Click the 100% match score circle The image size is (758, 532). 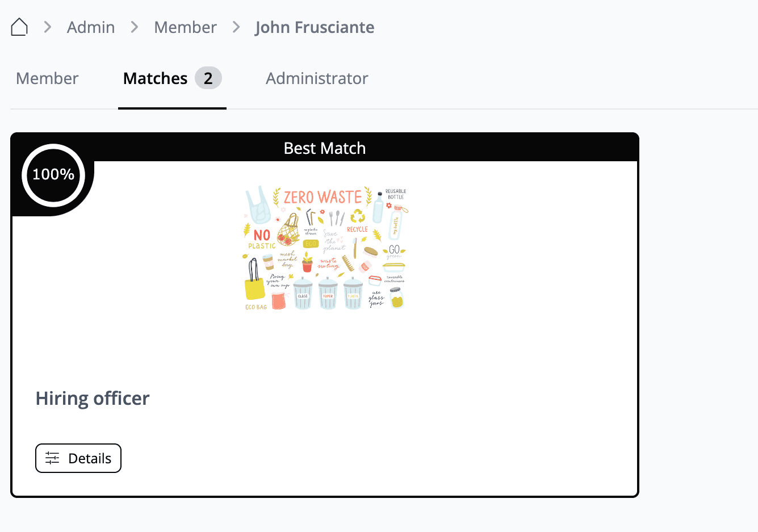pyautogui.click(x=53, y=175)
